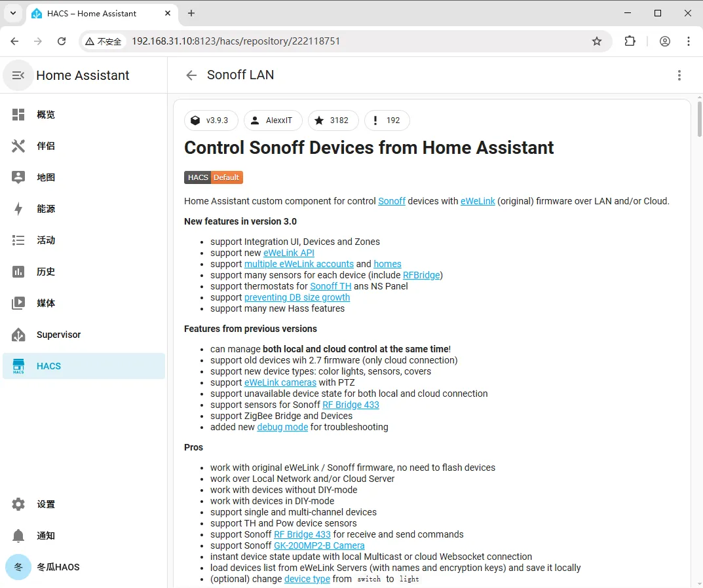Viewport: 703px width, 588px height.
Task: Open the multiple eWeLink accounts link
Action: [x=299, y=264]
